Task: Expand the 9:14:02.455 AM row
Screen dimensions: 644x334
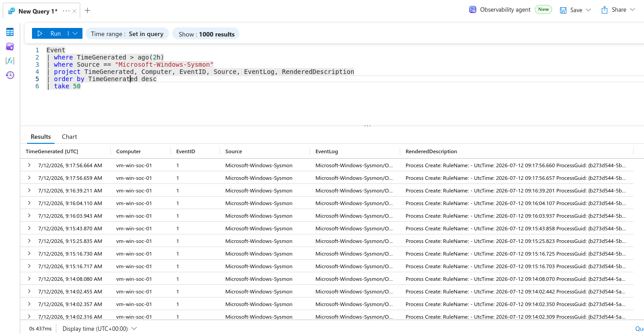Action: (x=29, y=291)
